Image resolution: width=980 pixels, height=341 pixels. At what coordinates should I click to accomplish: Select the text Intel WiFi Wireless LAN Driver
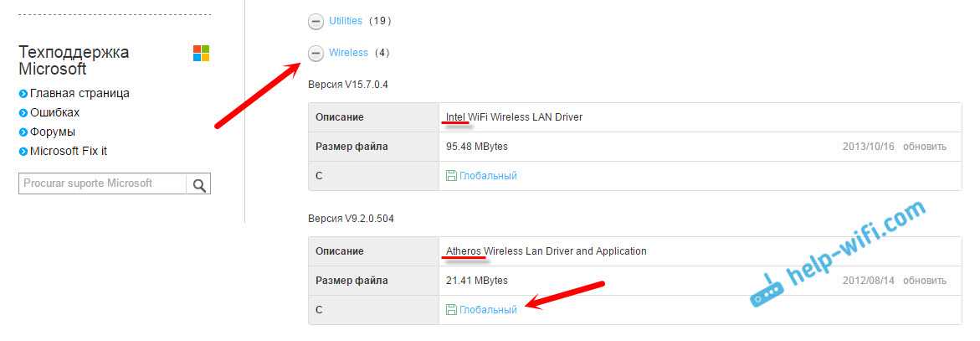point(514,117)
